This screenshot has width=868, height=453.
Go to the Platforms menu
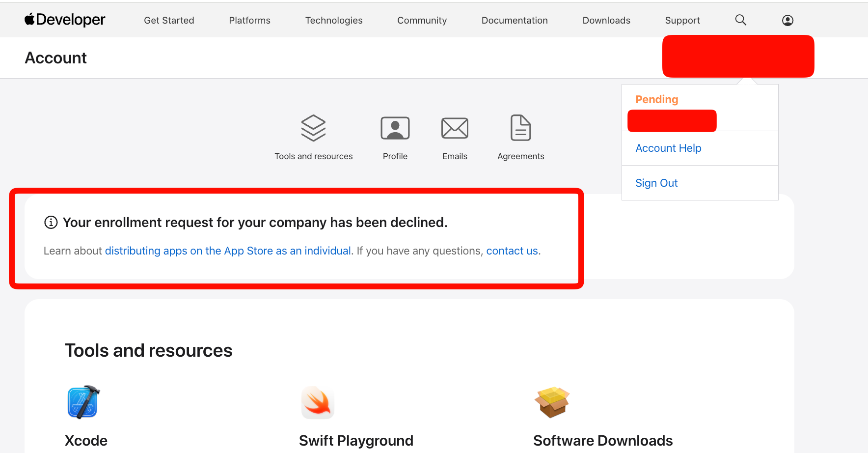click(249, 20)
